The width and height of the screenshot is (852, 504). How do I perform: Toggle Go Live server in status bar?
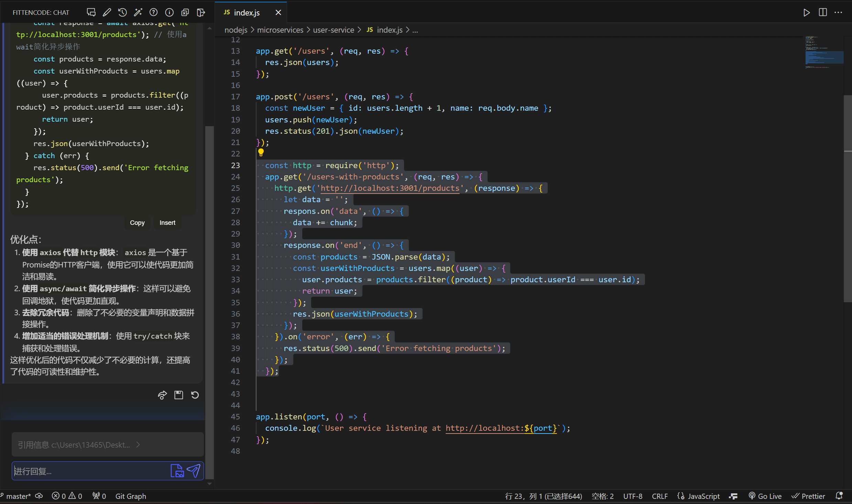[765, 496]
